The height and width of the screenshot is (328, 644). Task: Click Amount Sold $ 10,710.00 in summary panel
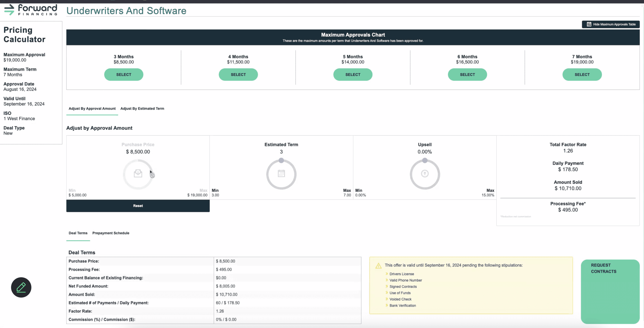[x=568, y=189]
